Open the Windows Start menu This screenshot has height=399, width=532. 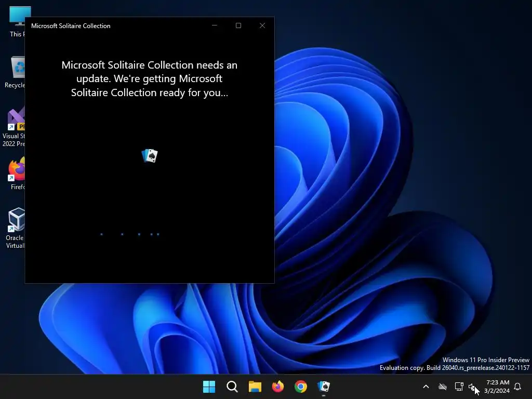[209, 387]
